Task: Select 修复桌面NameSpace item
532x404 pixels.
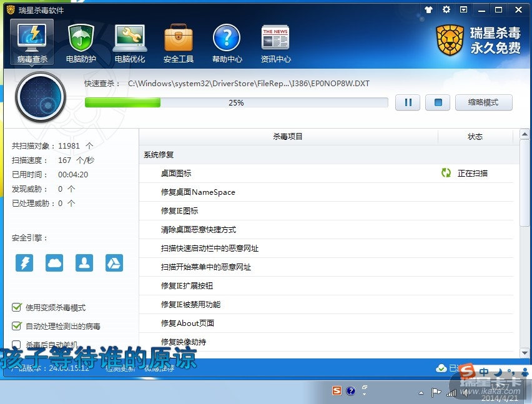Action: 327,192
